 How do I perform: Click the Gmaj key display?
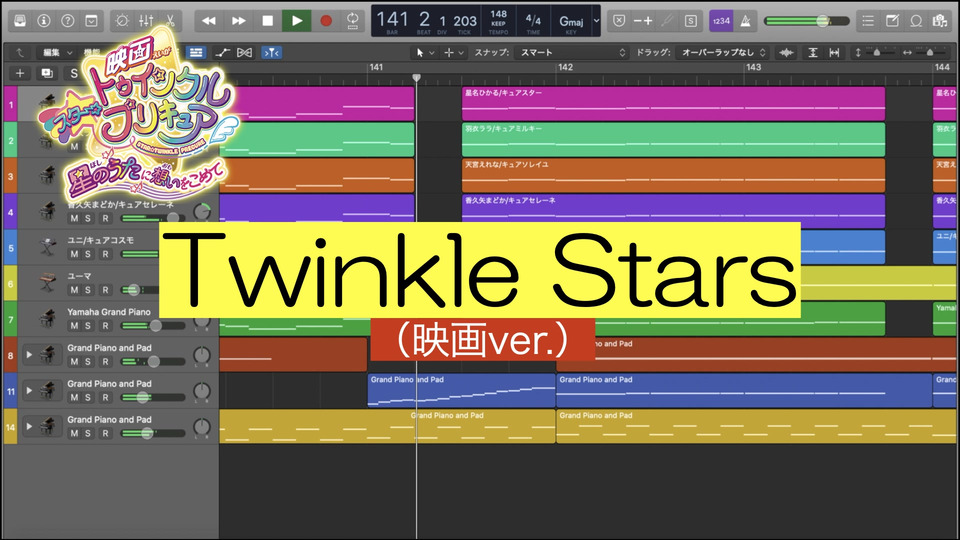571,21
